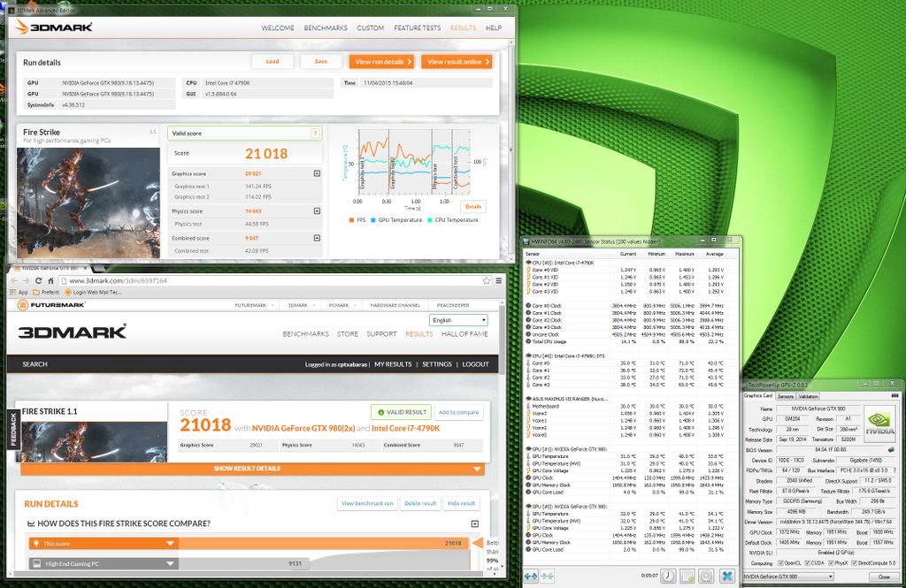The height and width of the screenshot is (588, 906).
Task: Click HWiNFO collapse columns arrows button
Action: coord(548,576)
